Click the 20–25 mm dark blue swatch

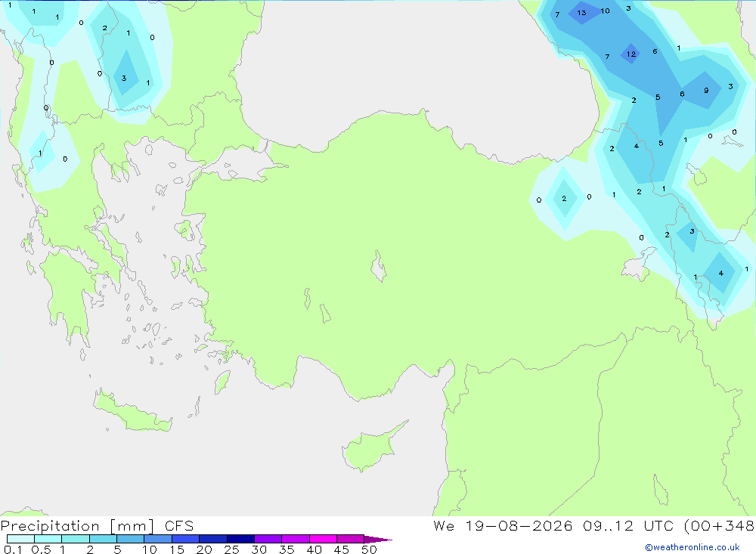tap(213, 539)
